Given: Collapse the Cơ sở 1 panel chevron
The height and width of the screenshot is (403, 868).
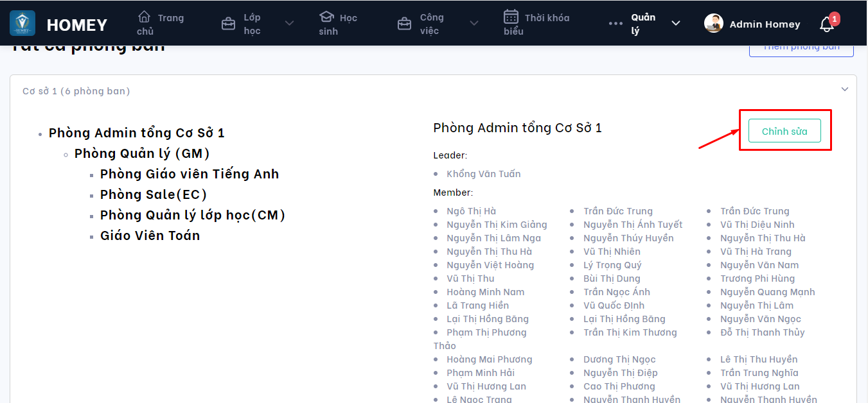Looking at the screenshot, I should [845, 90].
